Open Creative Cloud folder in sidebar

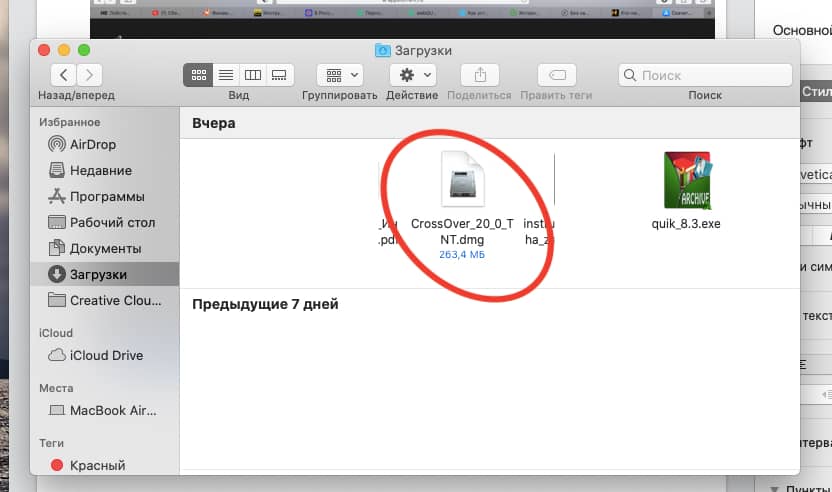click(105, 300)
